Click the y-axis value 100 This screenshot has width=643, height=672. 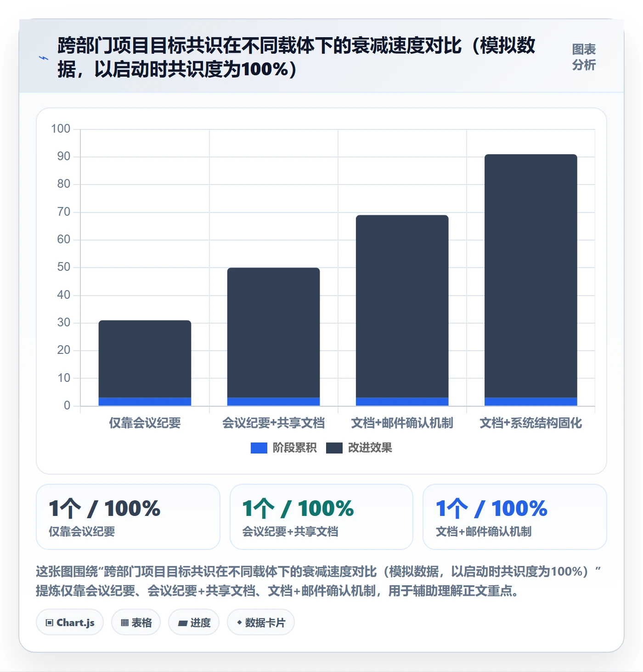(x=61, y=129)
